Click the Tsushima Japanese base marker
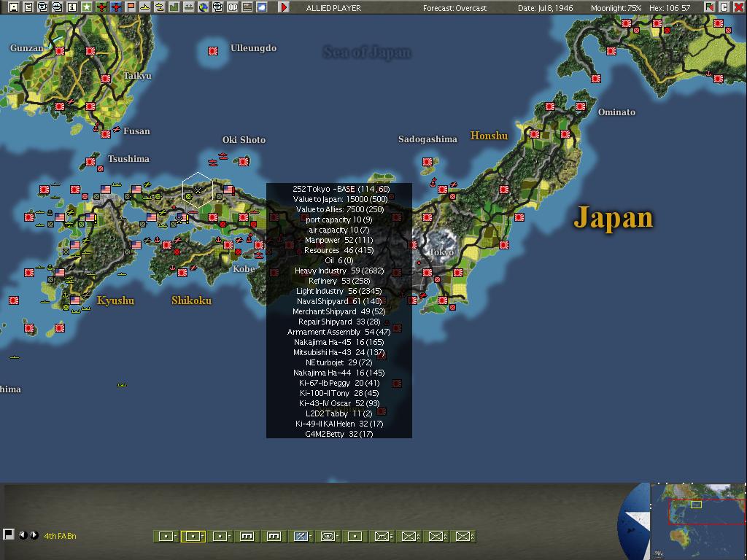The height and width of the screenshot is (560, 747). pyautogui.click(x=90, y=162)
